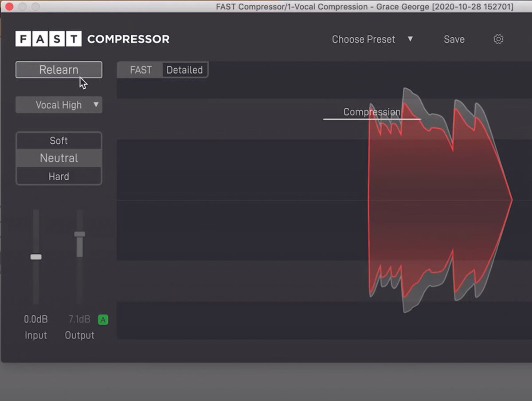The height and width of the screenshot is (401, 532).
Task: Expand the Vocal High profile dropdown
Action: coord(59,105)
